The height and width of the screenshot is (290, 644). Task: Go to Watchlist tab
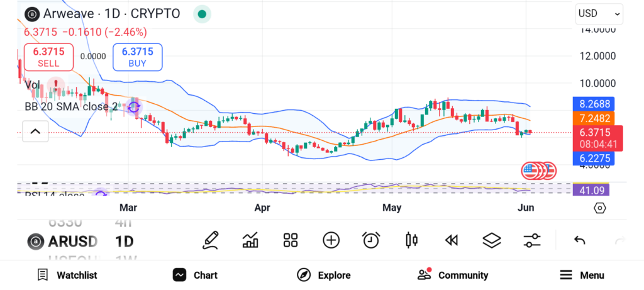tap(67, 275)
